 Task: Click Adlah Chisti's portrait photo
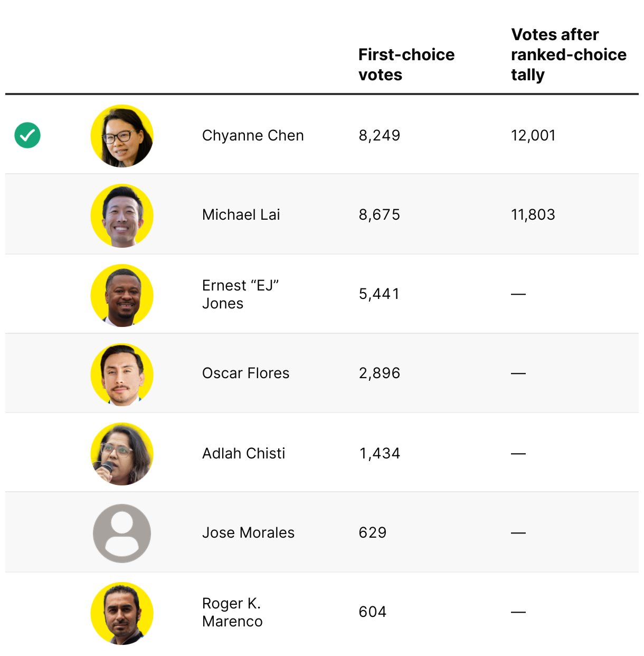(122, 454)
